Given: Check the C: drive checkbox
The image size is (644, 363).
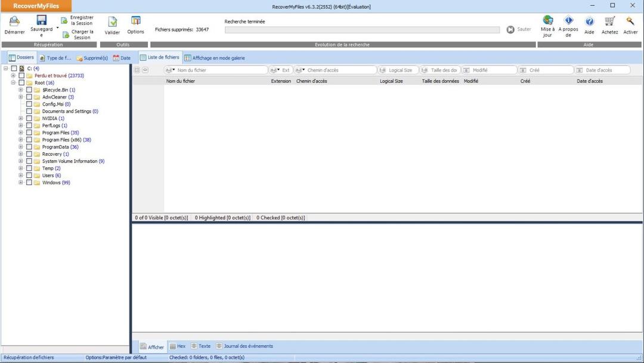Looking at the screenshot, I should tap(14, 68).
